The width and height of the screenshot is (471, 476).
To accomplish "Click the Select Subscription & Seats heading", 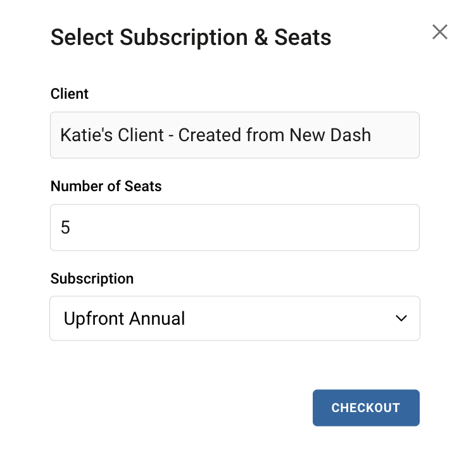I will 191,37.
